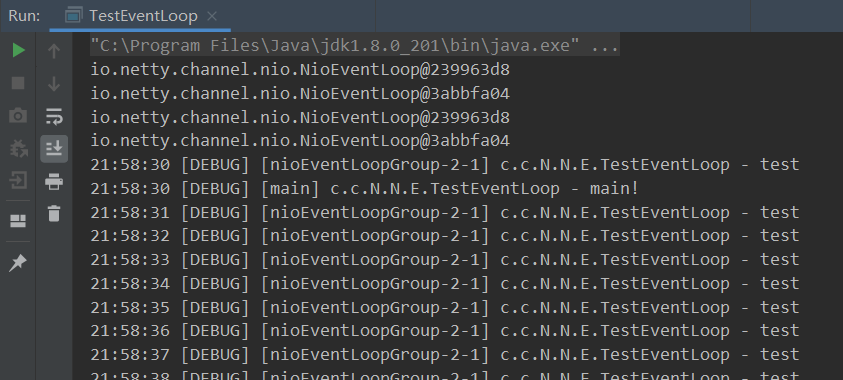Dump threads using the camera icon
Screen dimensions: 843x380
click(x=18, y=115)
